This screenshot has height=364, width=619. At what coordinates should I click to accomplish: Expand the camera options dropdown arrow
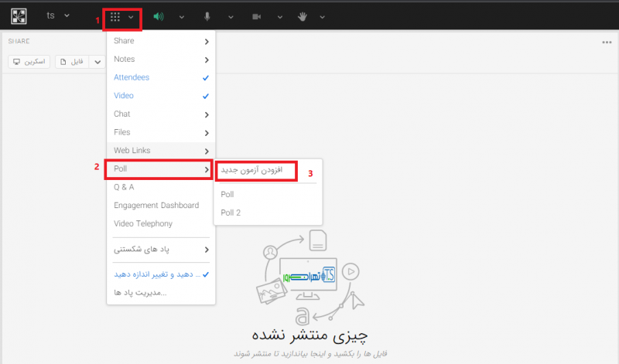coord(279,17)
